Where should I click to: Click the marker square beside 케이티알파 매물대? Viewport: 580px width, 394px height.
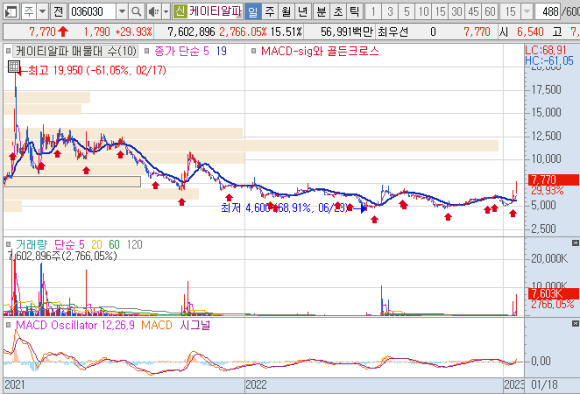coord(9,51)
